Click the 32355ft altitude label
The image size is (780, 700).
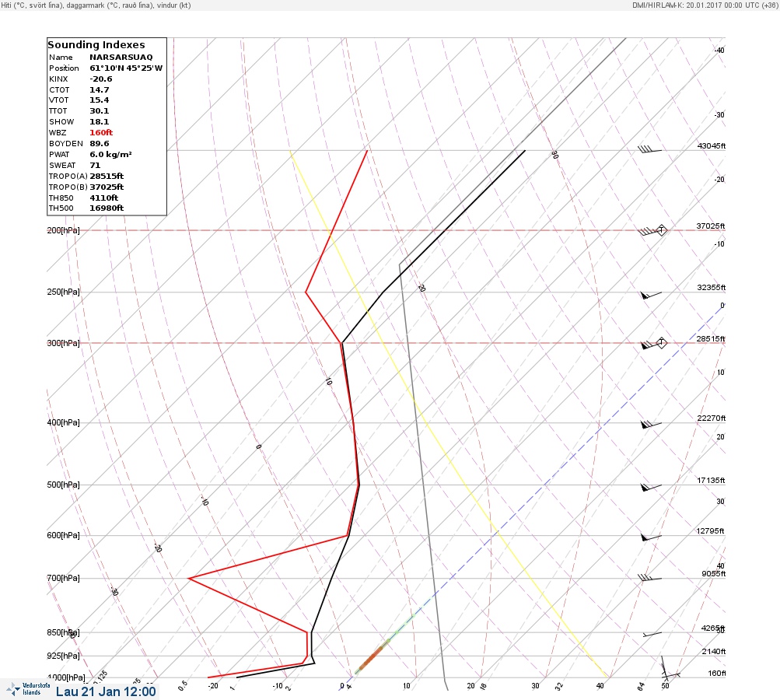pyautogui.click(x=712, y=288)
